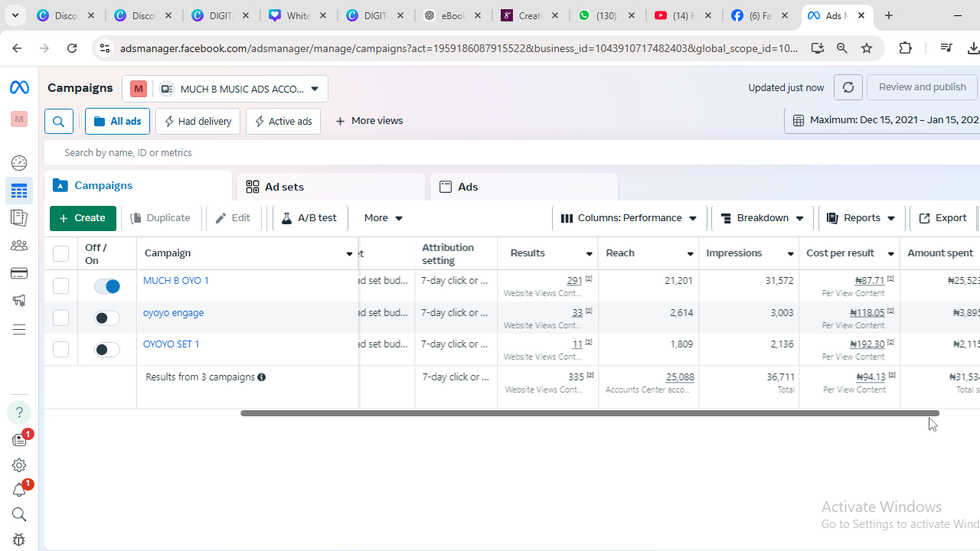View site information icon in address bar
The height and width of the screenshot is (551, 980).
point(105,48)
